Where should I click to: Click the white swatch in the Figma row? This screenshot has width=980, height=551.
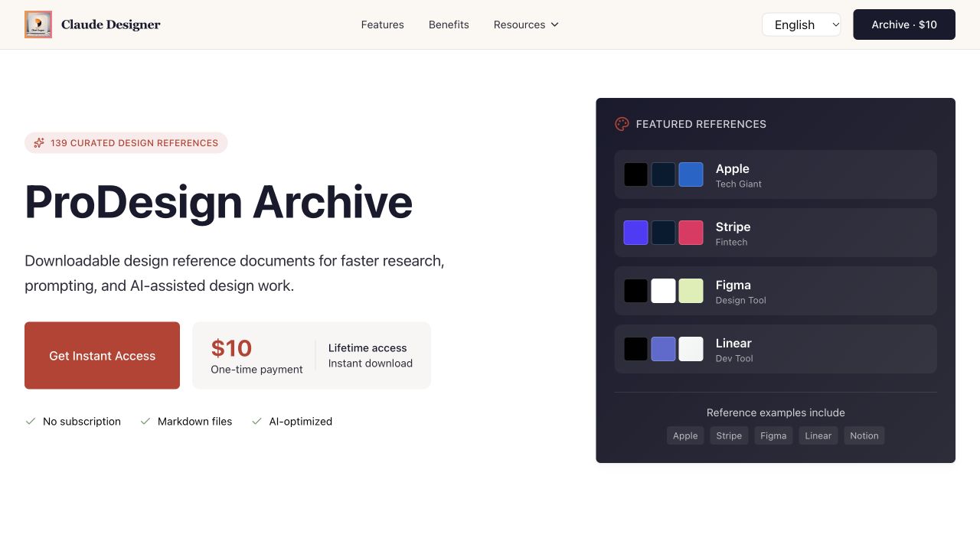tap(664, 291)
